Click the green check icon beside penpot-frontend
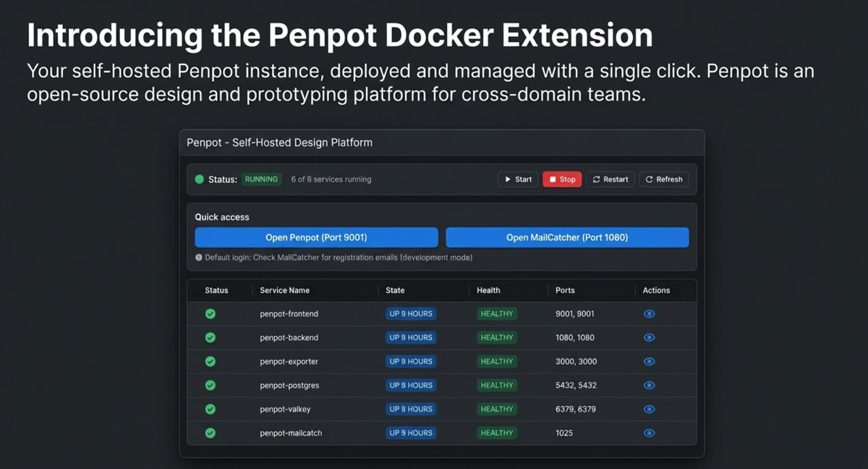 pos(210,313)
